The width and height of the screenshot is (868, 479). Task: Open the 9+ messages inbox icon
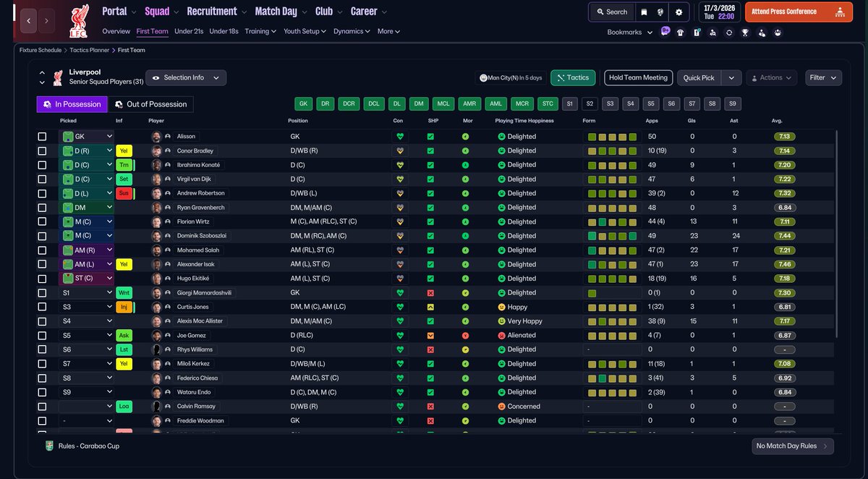tap(665, 32)
